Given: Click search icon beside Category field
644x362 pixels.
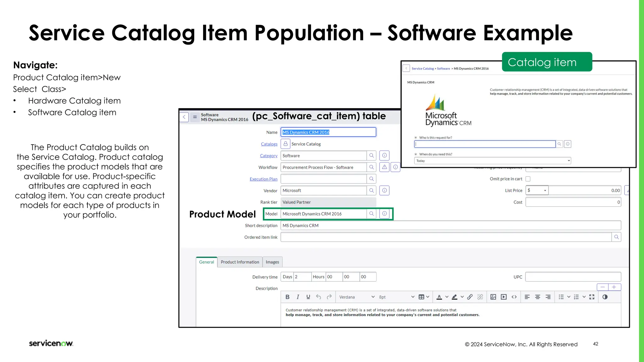Looking at the screenshot, I should point(372,156).
